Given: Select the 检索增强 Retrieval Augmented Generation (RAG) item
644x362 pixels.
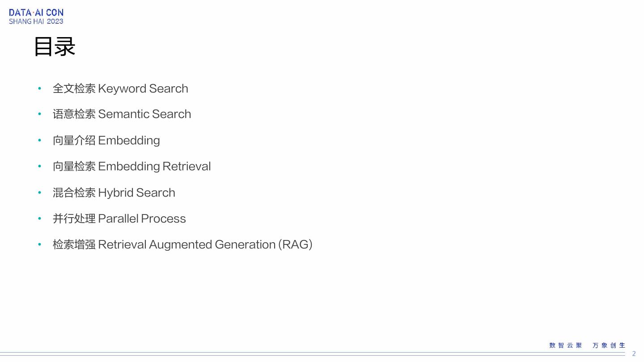Looking at the screenshot, I should 182,244.
